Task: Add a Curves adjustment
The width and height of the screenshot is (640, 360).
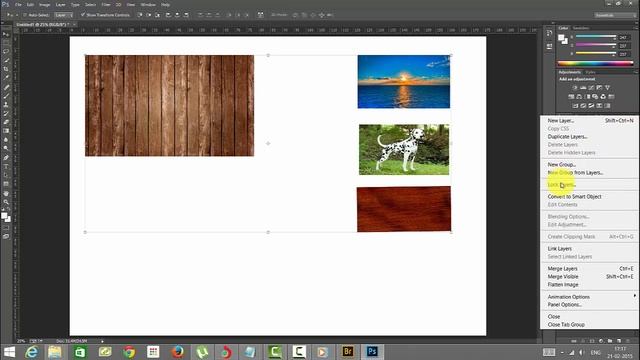Action: pyautogui.click(x=591, y=88)
